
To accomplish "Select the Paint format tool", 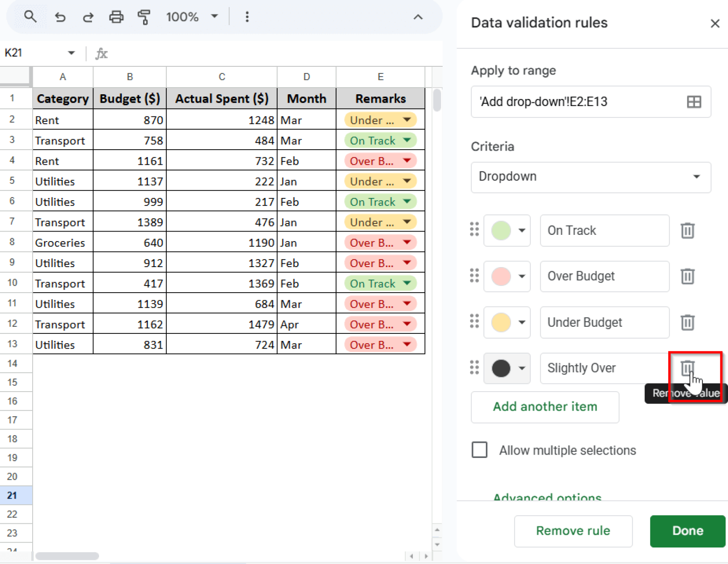I will coord(144,17).
